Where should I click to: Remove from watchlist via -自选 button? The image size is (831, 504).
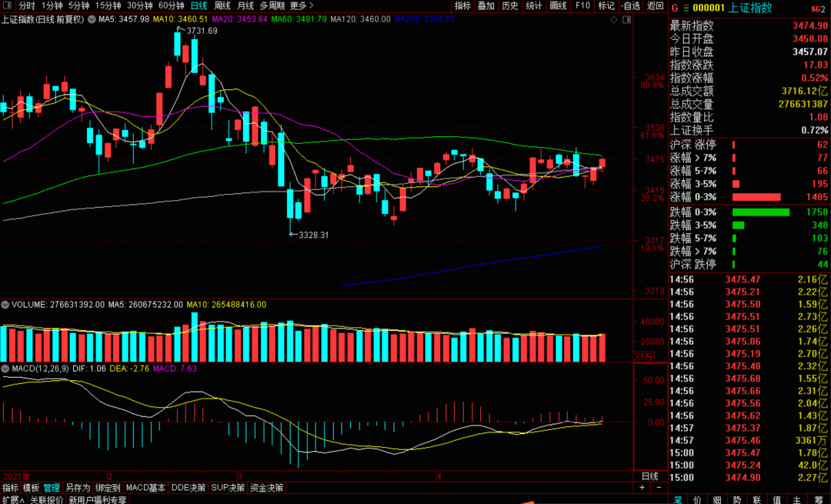[x=630, y=5]
